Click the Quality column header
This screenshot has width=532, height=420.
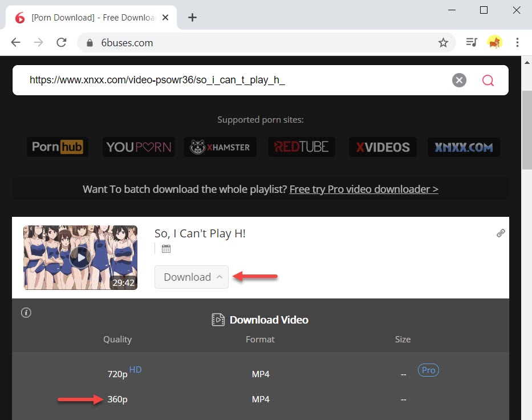pyautogui.click(x=117, y=340)
